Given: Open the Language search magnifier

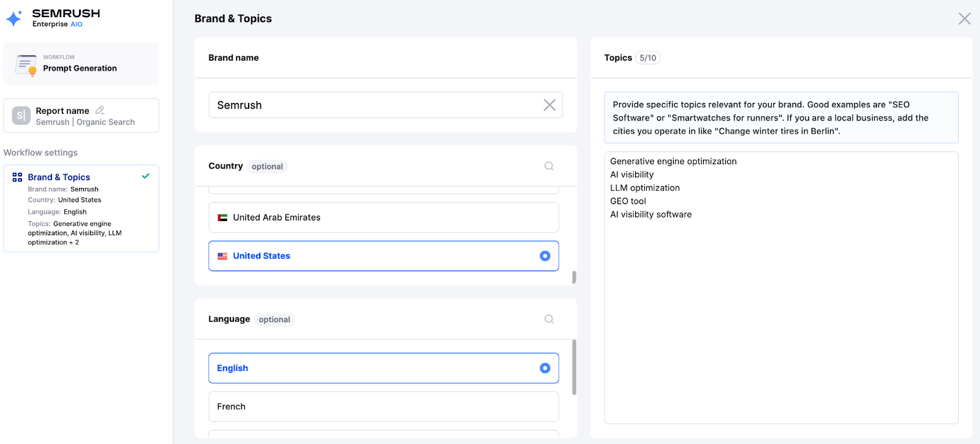Looking at the screenshot, I should click(549, 319).
